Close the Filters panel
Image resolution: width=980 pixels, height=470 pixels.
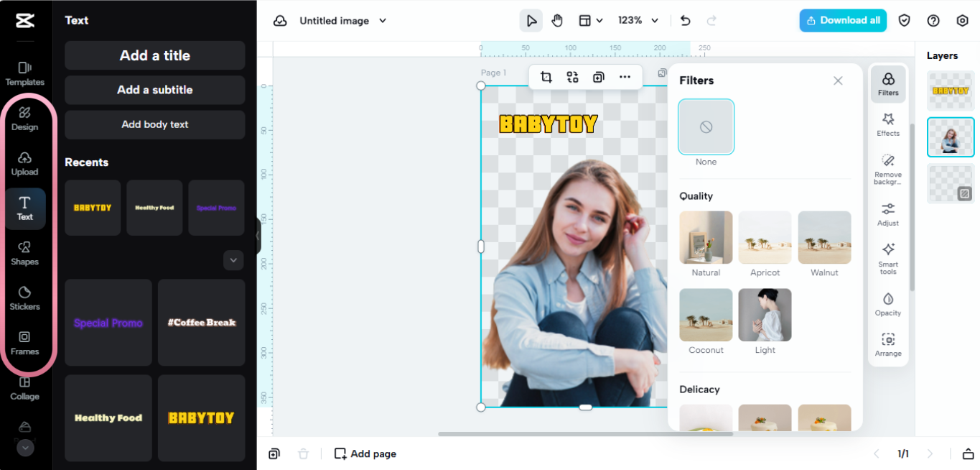point(838,80)
